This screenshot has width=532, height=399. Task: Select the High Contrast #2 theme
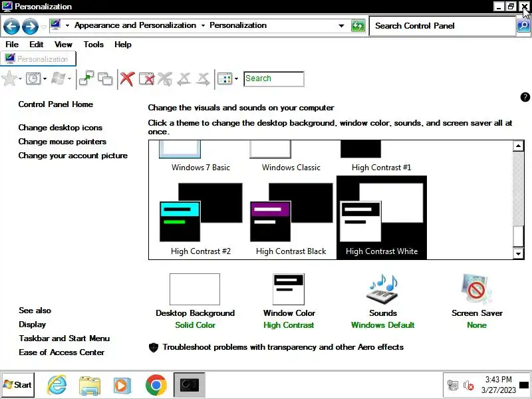tap(201, 218)
